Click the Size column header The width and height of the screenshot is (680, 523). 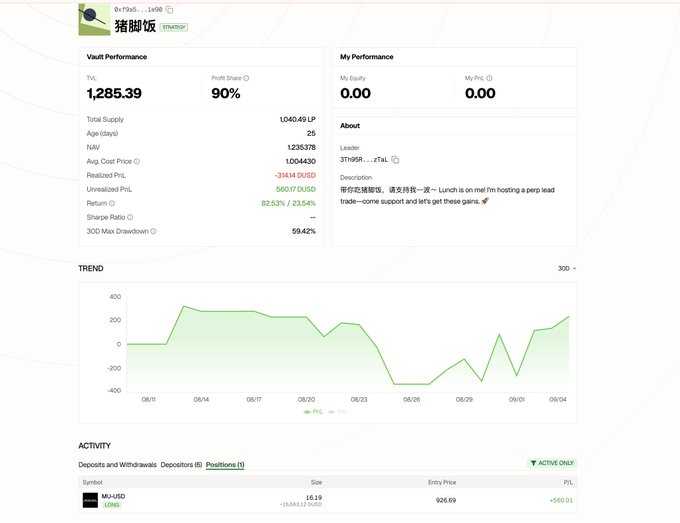316,482
